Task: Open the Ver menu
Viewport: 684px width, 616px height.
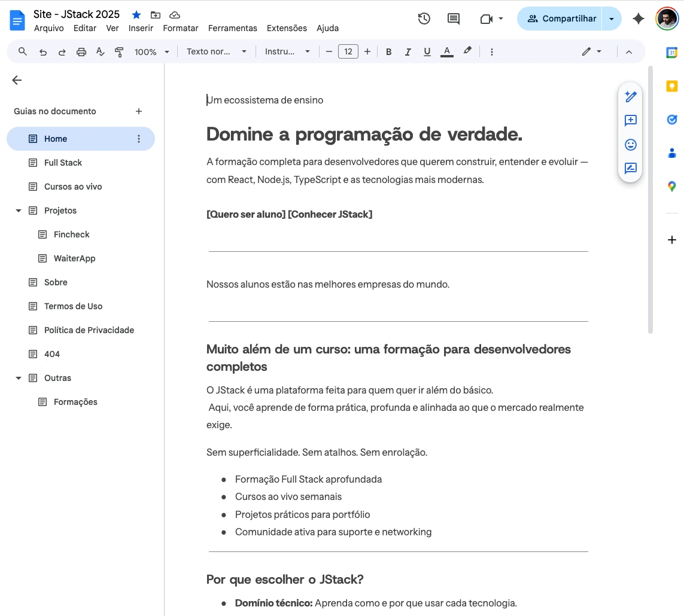Action: coord(112,28)
